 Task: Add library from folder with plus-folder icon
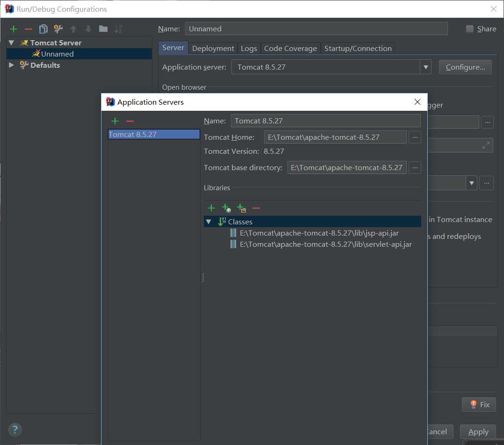tap(241, 208)
